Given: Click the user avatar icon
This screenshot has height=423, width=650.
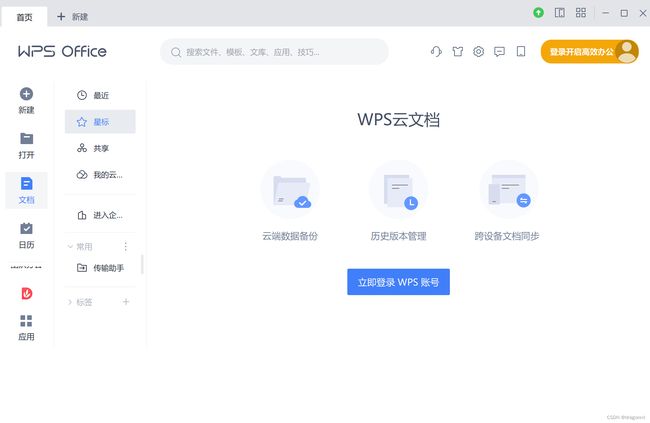Looking at the screenshot, I should (x=627, y=51).
